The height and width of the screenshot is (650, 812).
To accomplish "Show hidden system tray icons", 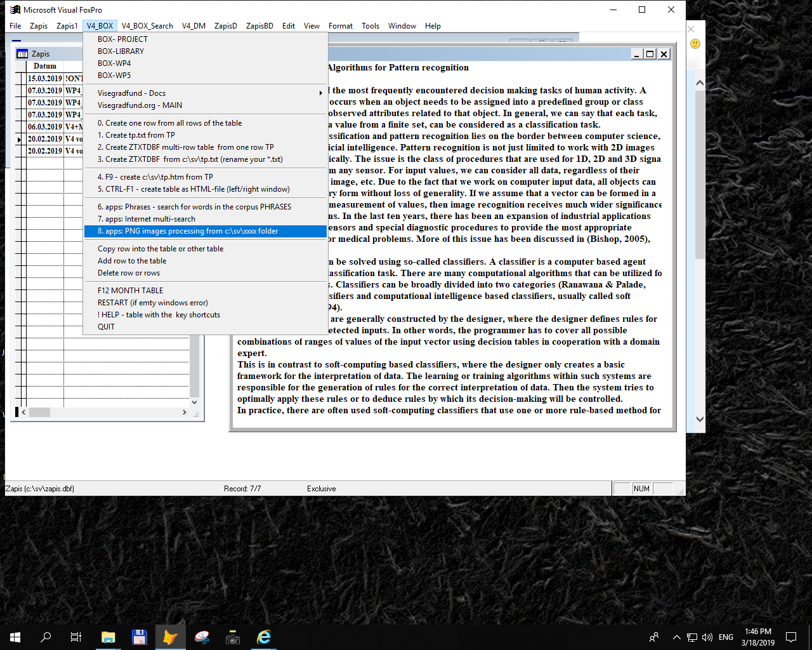I will coord(676,637).
